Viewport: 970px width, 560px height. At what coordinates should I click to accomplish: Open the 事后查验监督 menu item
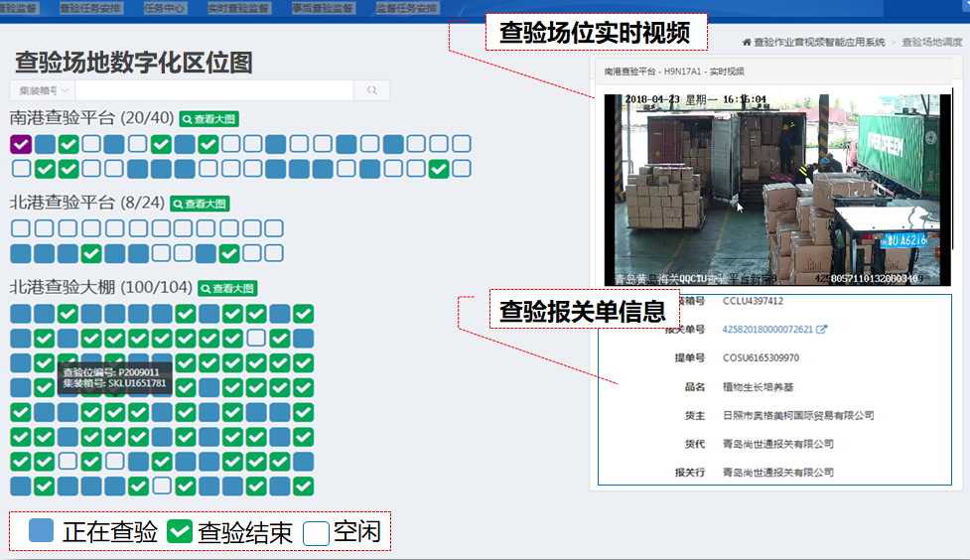coord(323,8)
